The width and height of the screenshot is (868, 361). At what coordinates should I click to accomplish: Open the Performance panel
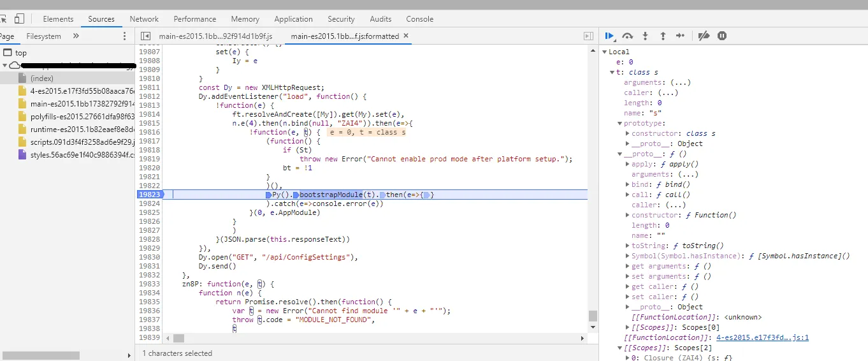pyautogui.click(x=195, y=19)
